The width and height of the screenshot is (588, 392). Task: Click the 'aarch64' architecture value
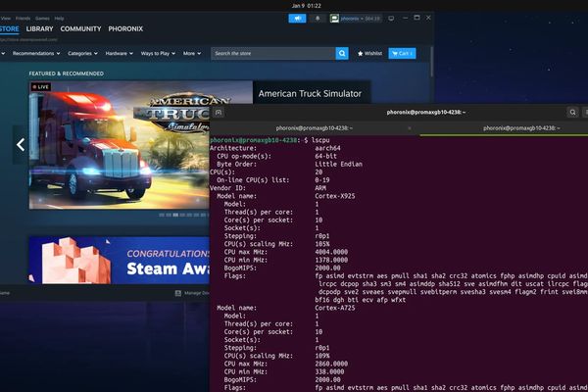(327, 148)
